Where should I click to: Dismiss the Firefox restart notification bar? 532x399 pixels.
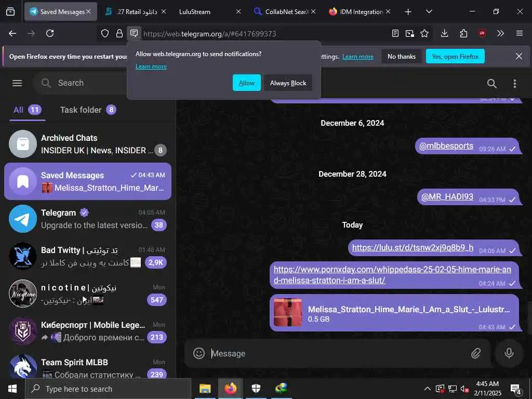tap(519, 56)
